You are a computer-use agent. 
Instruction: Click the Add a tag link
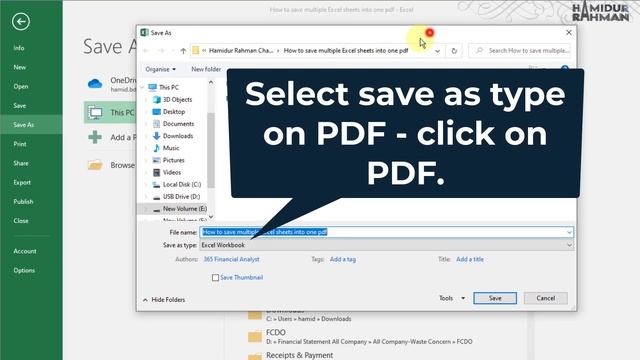pos(342,259)
